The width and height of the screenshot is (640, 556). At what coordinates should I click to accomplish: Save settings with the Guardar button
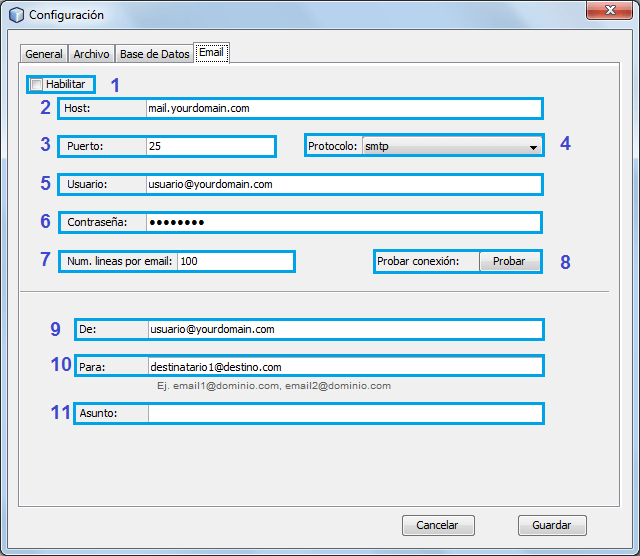[552, 525]
